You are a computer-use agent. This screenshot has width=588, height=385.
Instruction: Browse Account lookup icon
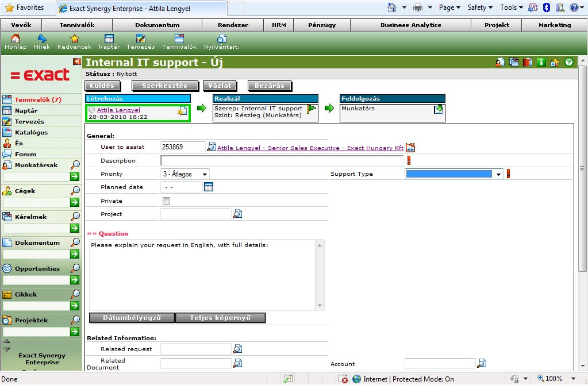(482, 363)
